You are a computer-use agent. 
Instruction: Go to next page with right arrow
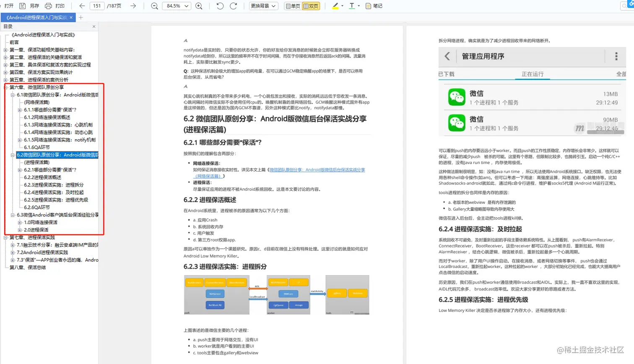click(133, 6)
